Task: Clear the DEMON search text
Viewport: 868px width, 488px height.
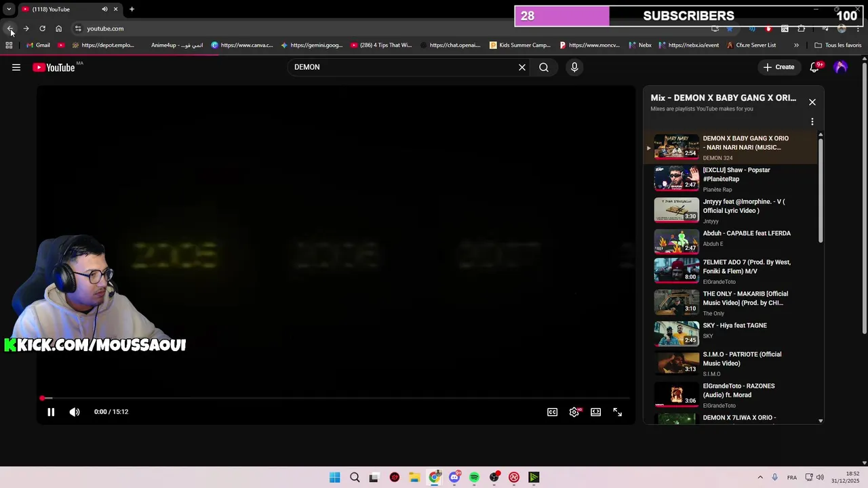Action: [x=522, y=67]
